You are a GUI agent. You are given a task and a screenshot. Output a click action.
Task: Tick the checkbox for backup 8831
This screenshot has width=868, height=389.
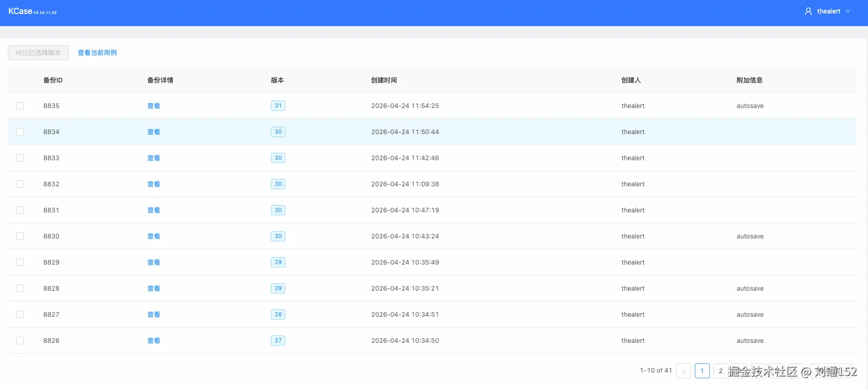(x=20, y=210)
